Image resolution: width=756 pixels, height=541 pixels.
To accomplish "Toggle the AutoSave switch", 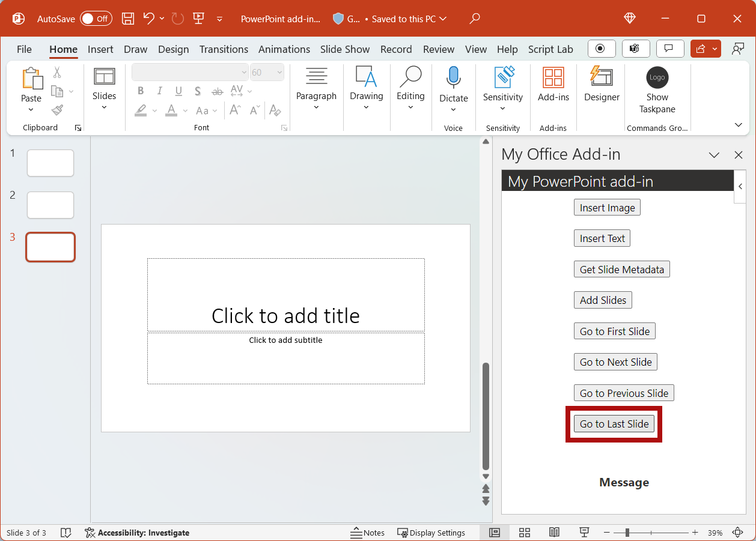I will point(96,19).
